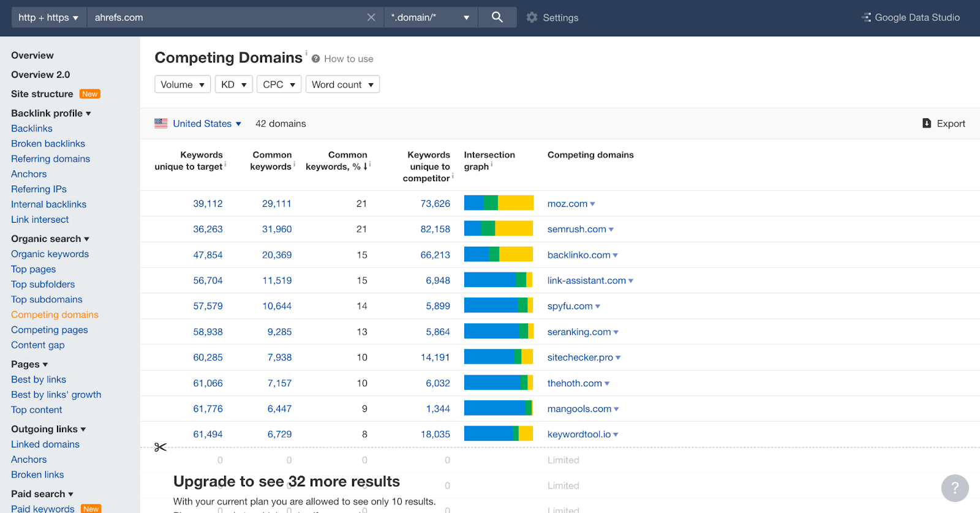
Task: Open the moz.com competing domain link
Action: pos(567,204)
